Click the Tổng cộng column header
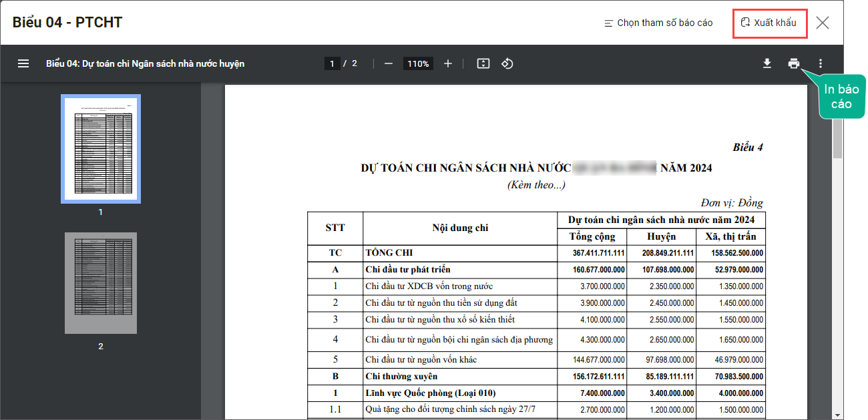Screen dimensions: 868x420 (x=592, y=236)
